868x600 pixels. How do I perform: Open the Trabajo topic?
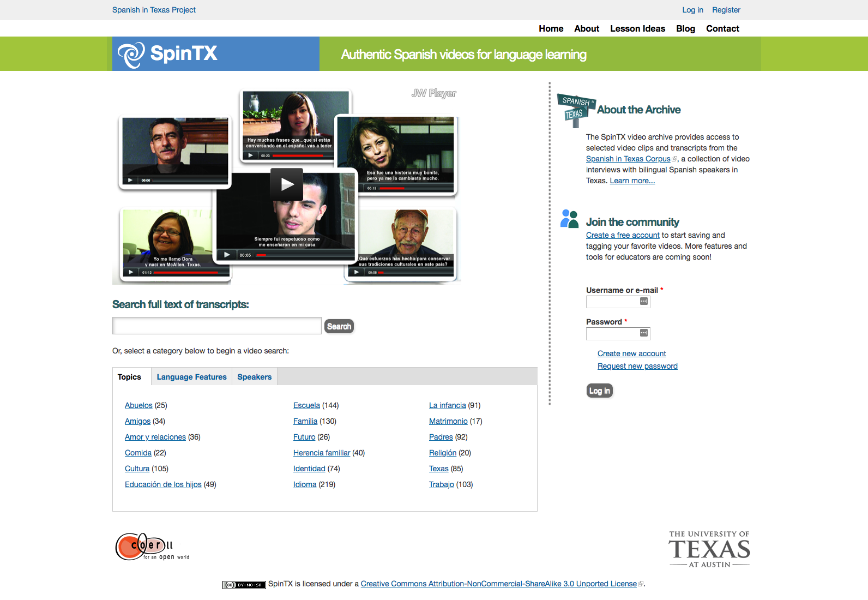[442, 484]
